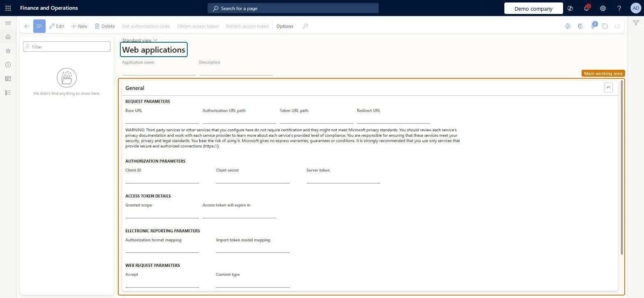Click the Edit button
Screen dimensions: 644x298
(57, 26)
